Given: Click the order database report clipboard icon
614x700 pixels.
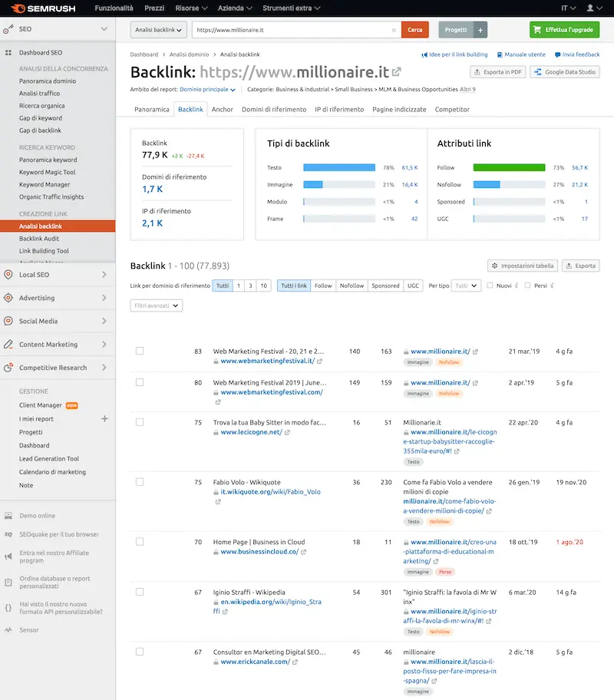Looking at the screenshot, I should [8, 582].
